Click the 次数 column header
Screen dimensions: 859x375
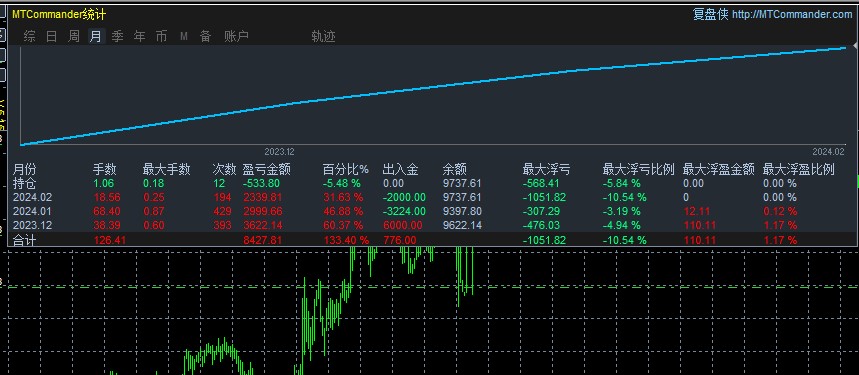224,170
